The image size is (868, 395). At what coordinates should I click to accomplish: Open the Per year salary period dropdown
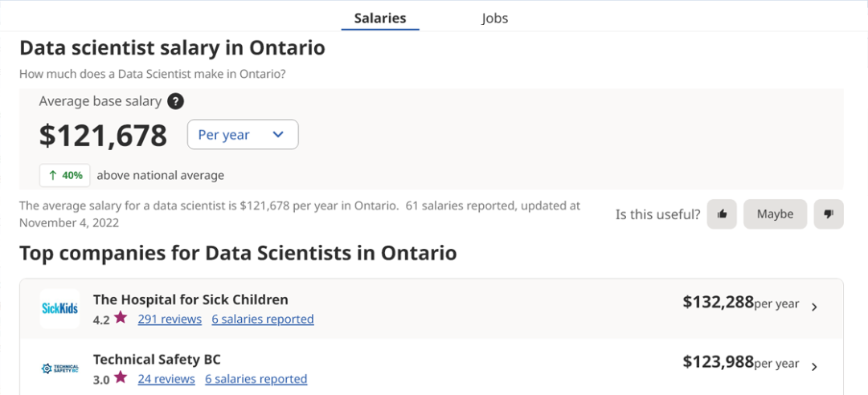242,135
